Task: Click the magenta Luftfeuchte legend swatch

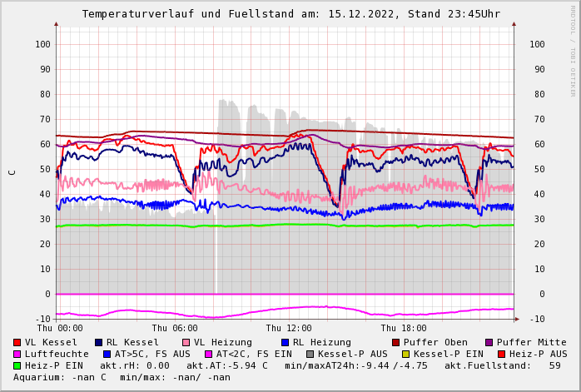Action: [17, 355]
